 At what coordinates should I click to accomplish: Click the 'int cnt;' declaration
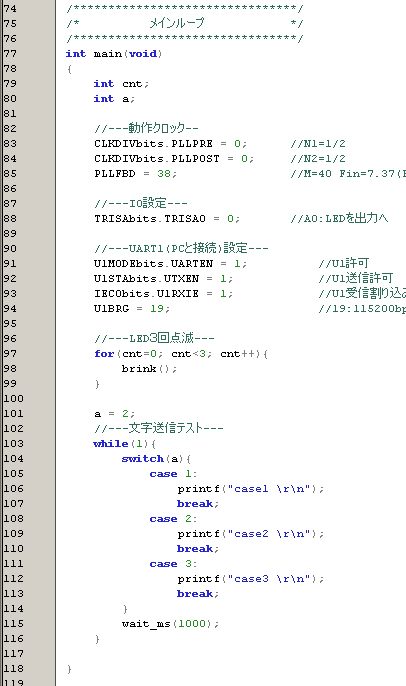pyautogui.click(x=121, y=84)
